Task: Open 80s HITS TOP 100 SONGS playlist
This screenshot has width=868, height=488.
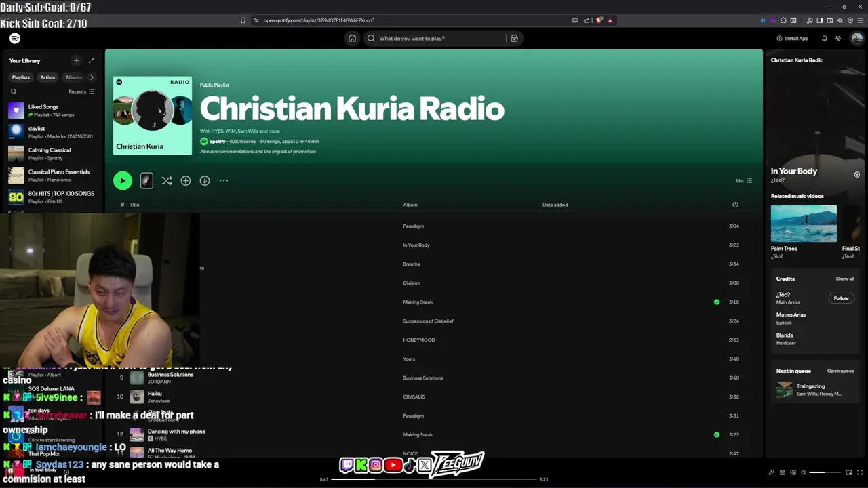Action: coord(53,197)
